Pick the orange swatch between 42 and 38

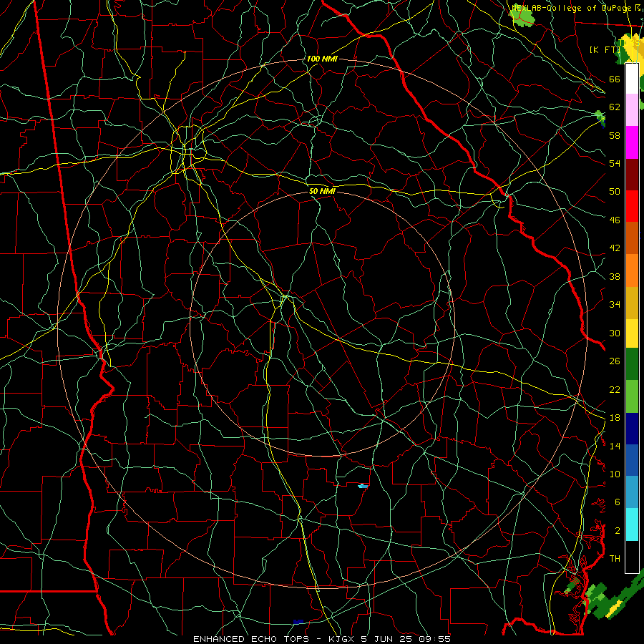pyautogui.click(x=632, y=270)
